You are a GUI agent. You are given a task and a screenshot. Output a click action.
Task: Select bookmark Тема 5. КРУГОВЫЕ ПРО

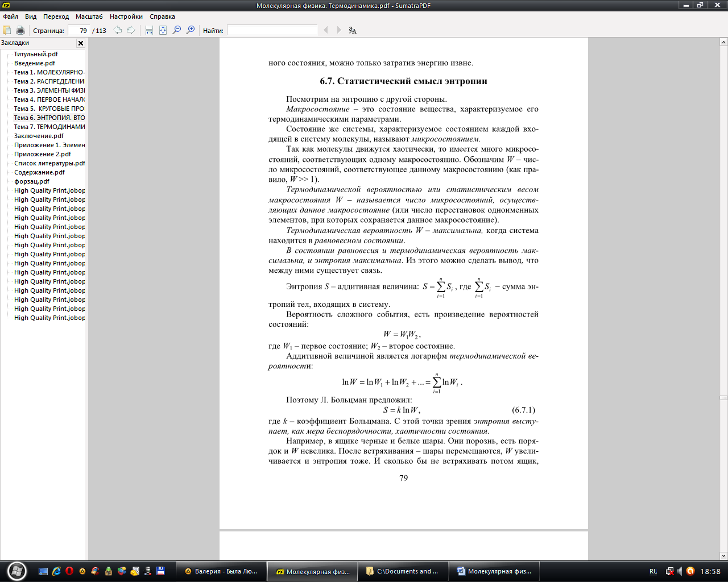(49, 109)
